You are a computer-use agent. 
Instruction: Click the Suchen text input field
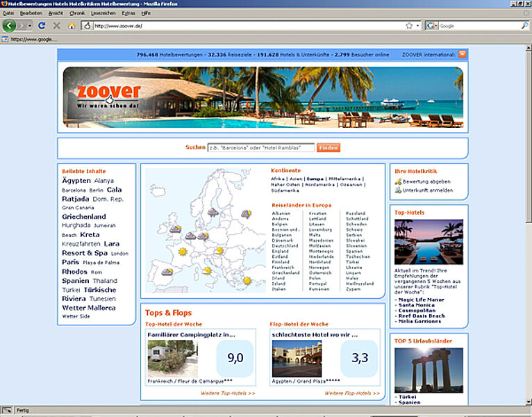(261, 147)
